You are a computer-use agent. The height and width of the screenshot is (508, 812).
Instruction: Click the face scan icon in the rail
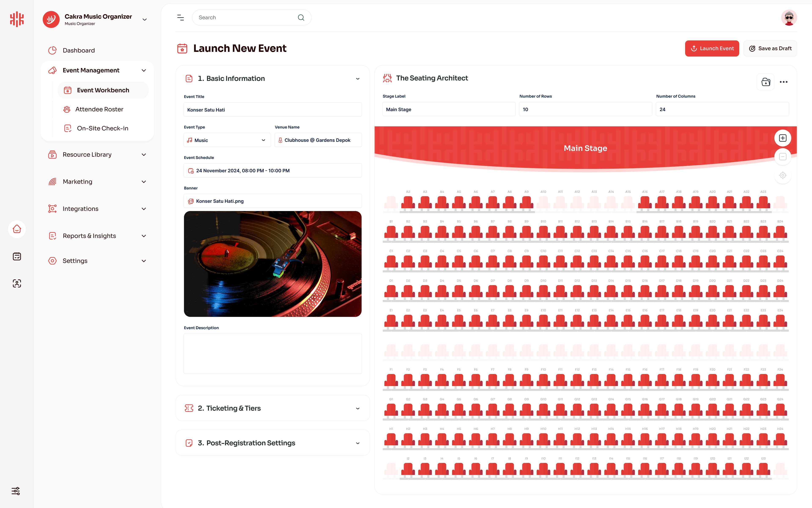tap(17, 283)
